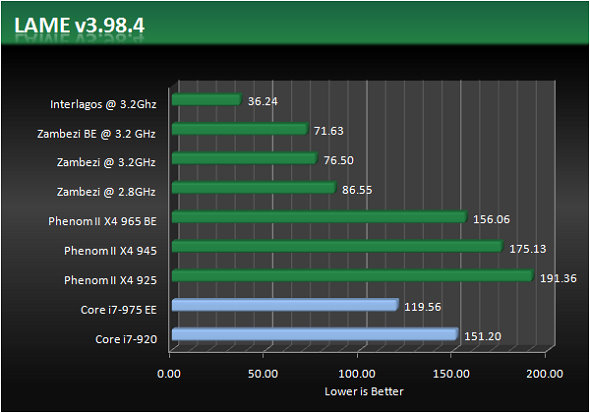Click the 119.56 data value
Screen dimensions: 590x413
[x=423, y=307]
